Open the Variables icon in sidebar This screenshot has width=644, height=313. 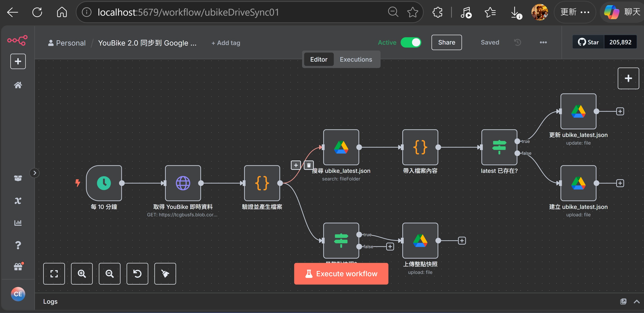(18, 201)
